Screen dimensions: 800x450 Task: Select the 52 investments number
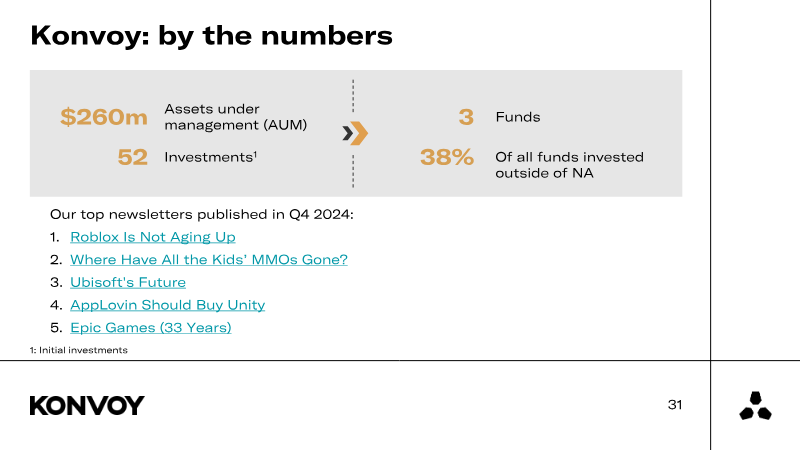click(x=133, y=157)
